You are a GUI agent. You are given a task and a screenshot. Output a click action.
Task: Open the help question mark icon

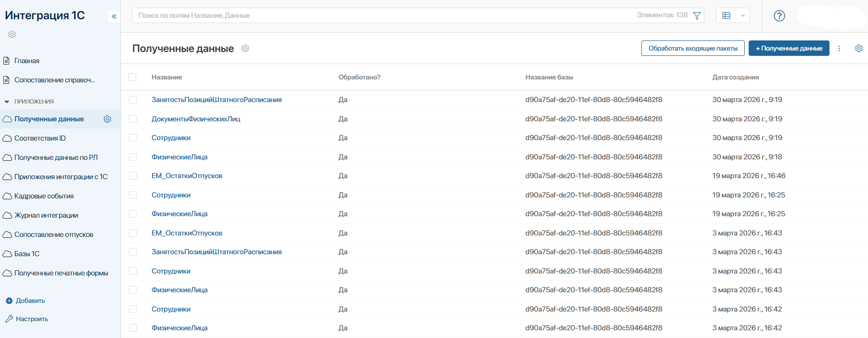pyautogui.click(x=779, y=16)
